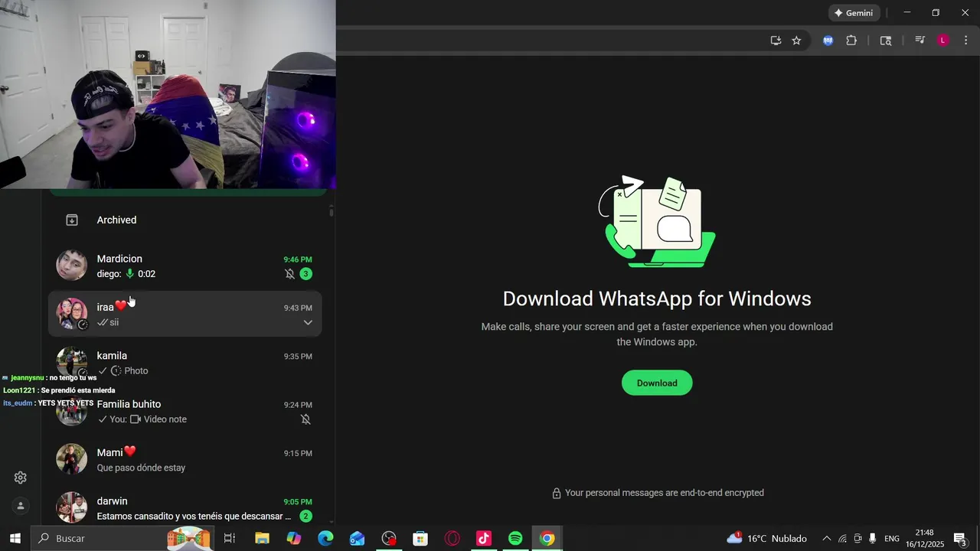This screenshot has height=551, width=980.
Task: Click the end-to-end encrypted lock icon
Action: [x=557, y=494]
